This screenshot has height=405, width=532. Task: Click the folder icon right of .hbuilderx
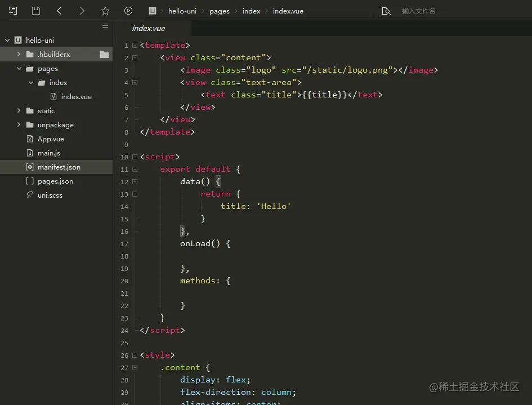[105, 54]
